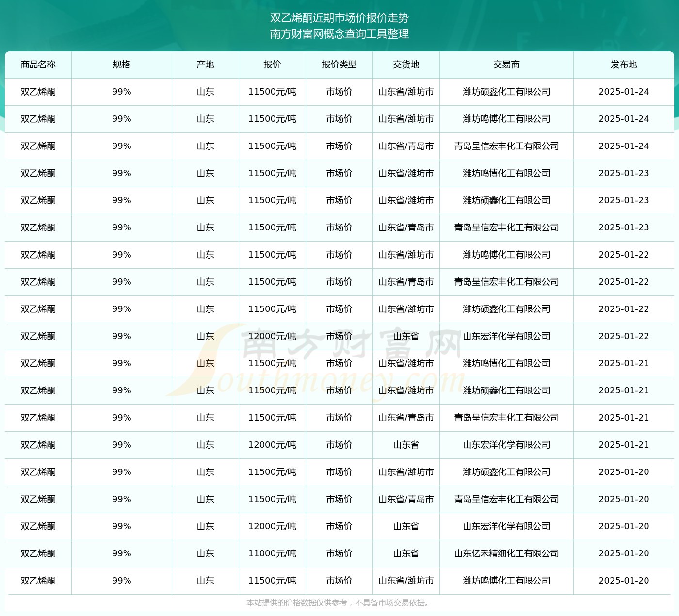Click 潍坊硕鑫化工有限公司 in the 2025-01-24 row

click(507, 92)
